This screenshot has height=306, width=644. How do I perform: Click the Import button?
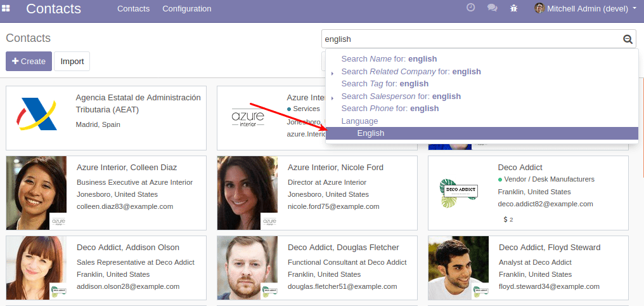[x=72, y=62]
